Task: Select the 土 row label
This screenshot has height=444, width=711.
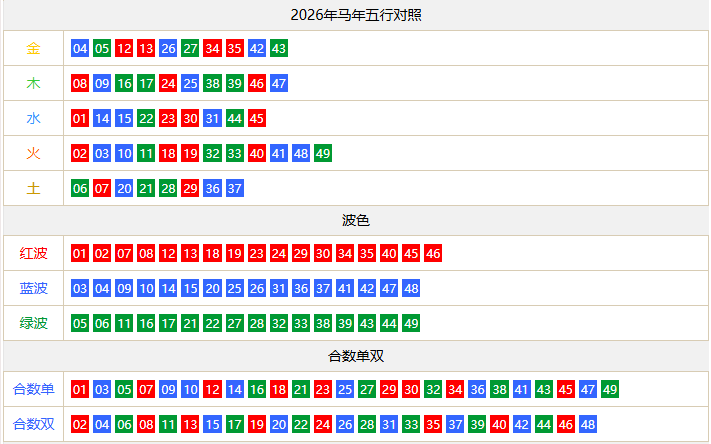Action: click(33, 188)
